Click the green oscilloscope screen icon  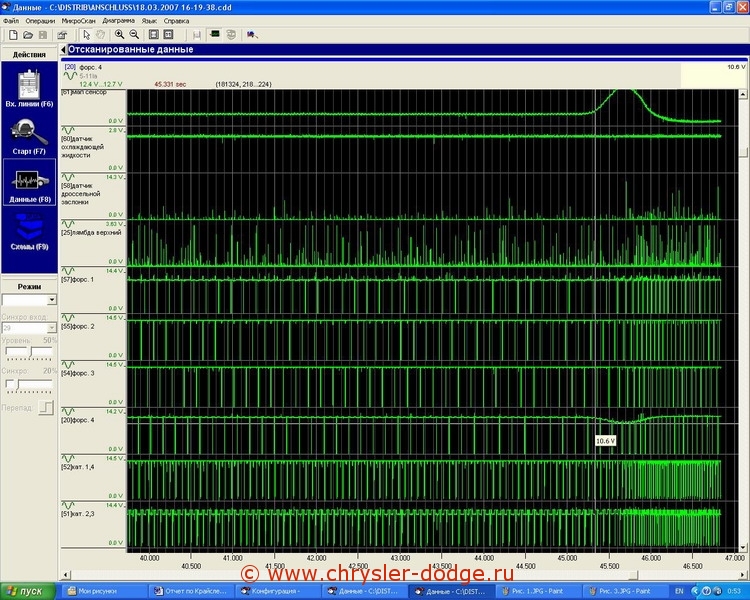215,34
